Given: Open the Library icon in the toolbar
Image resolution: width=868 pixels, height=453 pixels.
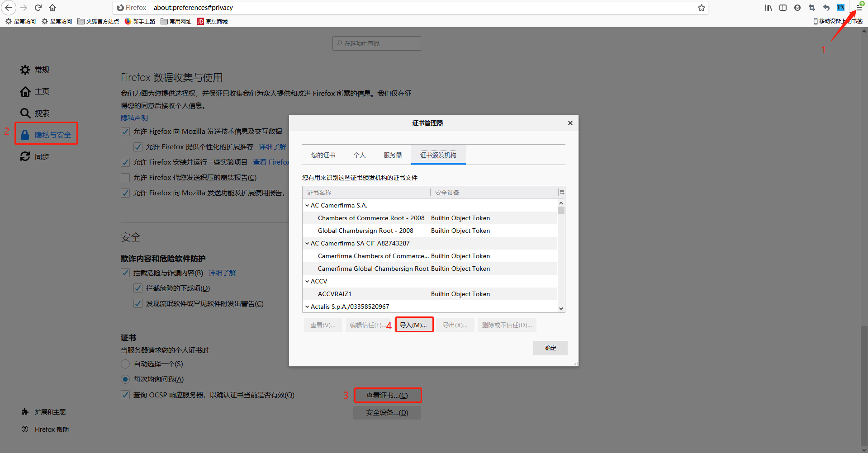Looking at the screenshot, I should (x=768, y=8).
